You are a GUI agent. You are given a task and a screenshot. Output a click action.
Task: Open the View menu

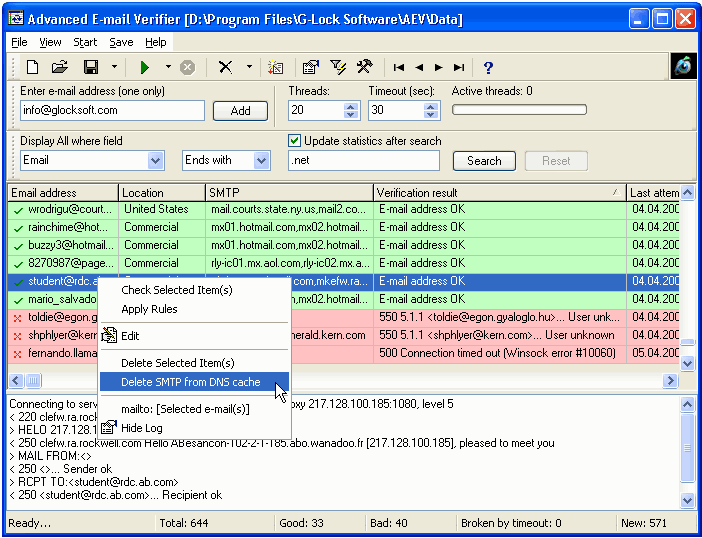pyautogui.click(x=50, y=43)
